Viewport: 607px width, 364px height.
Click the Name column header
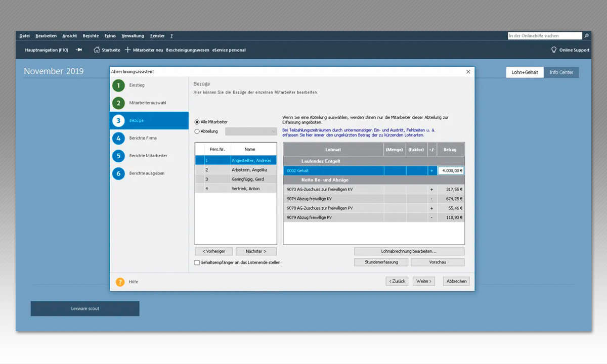coord(253,149)
